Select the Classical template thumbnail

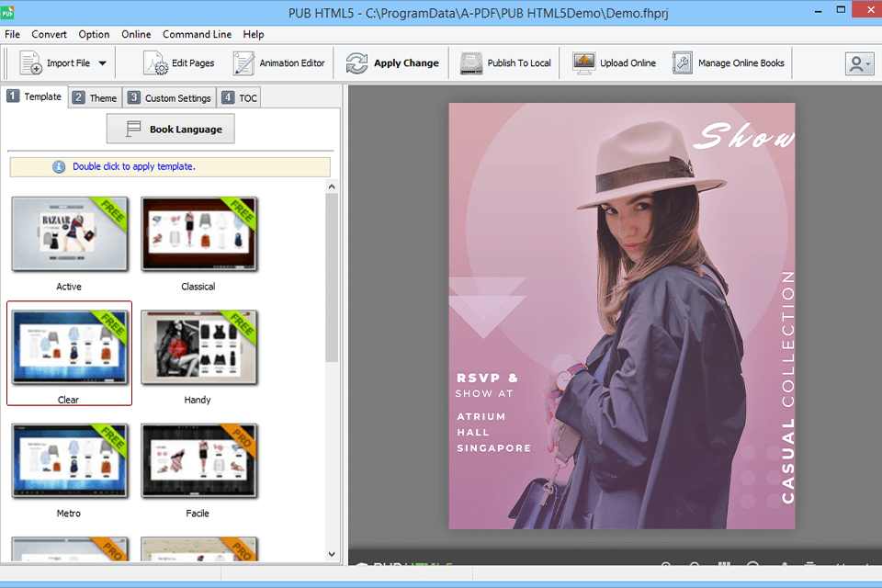coord(198,232)
